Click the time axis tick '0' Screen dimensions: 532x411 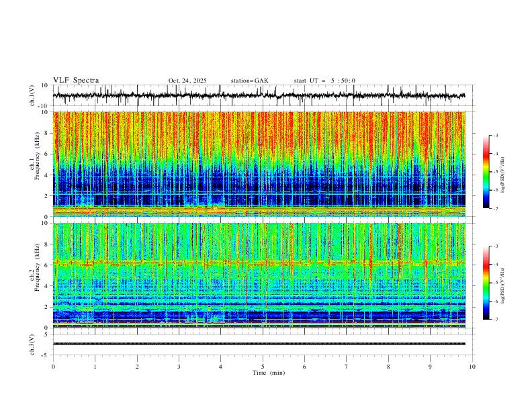tap(53, 367)
